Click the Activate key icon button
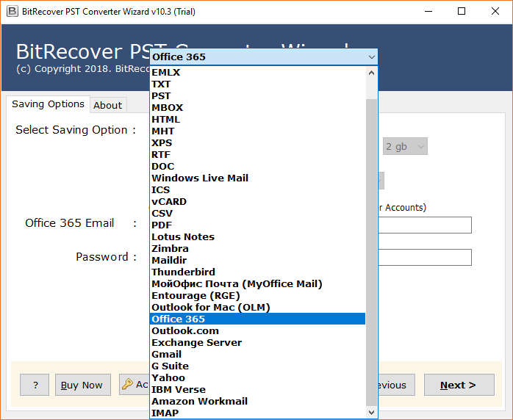Image resolution: width=513 pixels, height=420 pixels. click(x=134, y=384)
